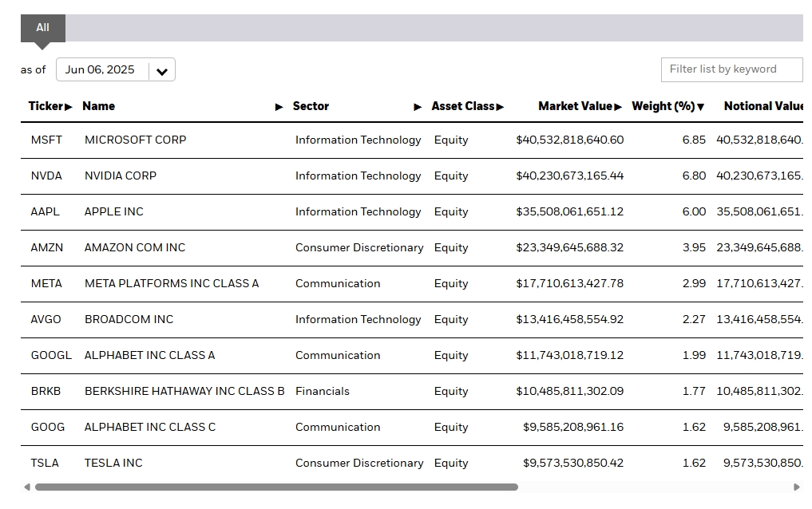Select GOOGL ticker cell
The width and height of the screenshot is (812, 509).
pyautogui.click(x=51, y=355)
